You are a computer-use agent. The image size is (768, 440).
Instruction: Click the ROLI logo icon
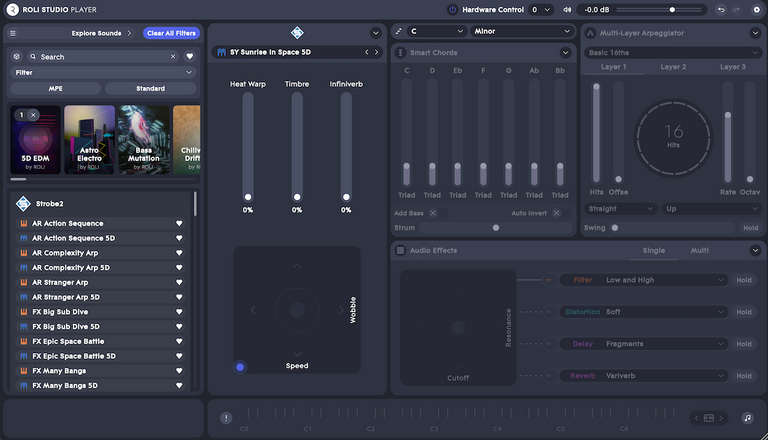12,9
